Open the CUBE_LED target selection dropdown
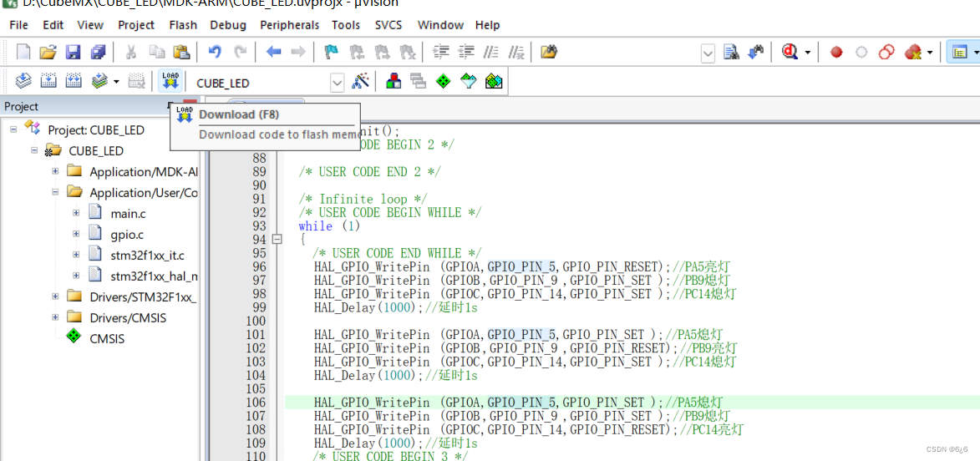980x461 pixels. [x=338, y=83]
